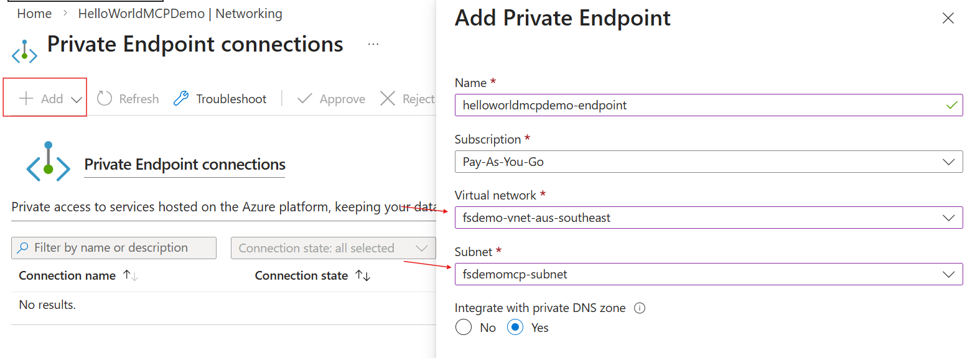Screen dimensions: 980x358
Task: Sort by Connection state arrows
Action: [363, 275]
